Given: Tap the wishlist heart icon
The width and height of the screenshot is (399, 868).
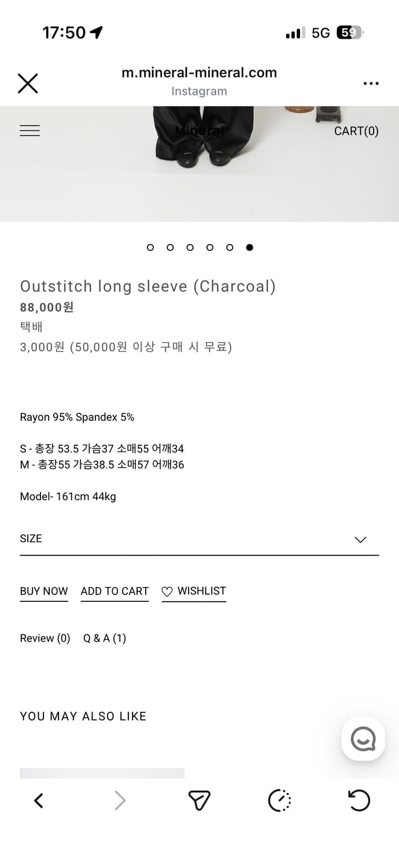Looking at the screenshot, I should (167, 591).
